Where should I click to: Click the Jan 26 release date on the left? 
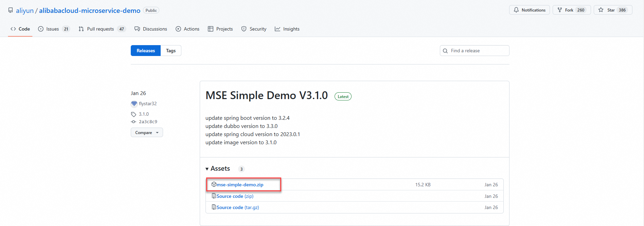pos(138,93)
